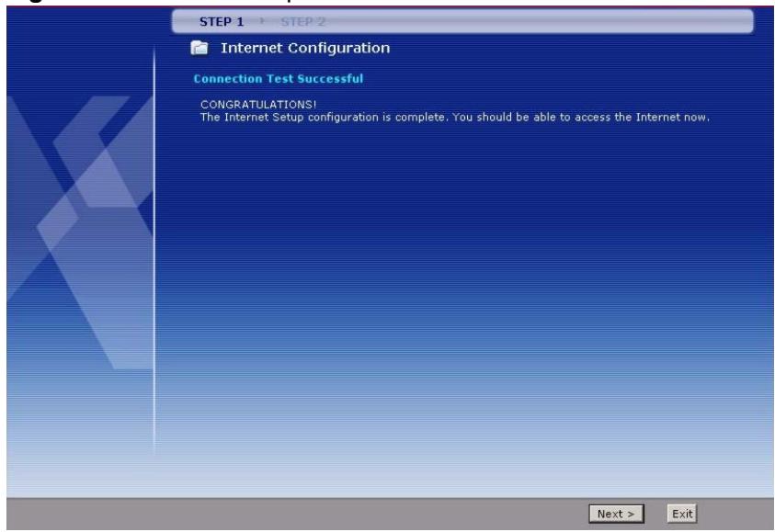Screen dimensions: 775x532
Task: Click the word 'Successful' in the status heading
Action: click(332, 79)
